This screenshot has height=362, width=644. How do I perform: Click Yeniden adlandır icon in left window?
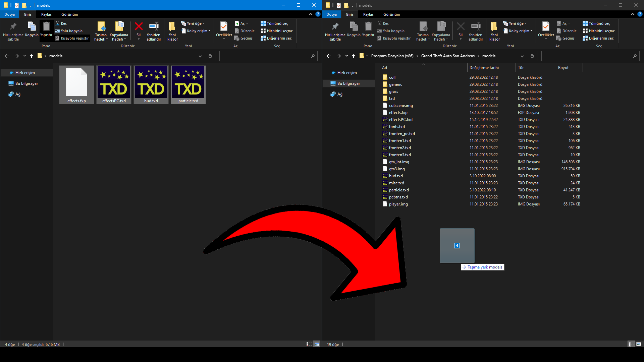[154, 26]
